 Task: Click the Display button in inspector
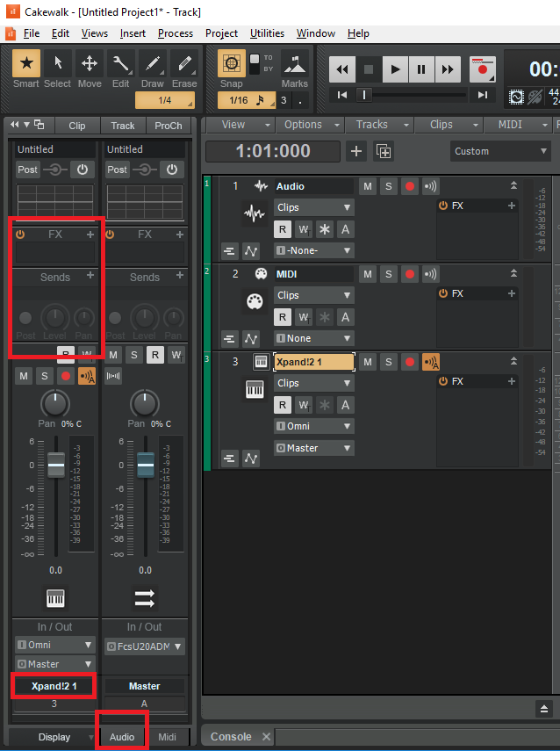54,737
